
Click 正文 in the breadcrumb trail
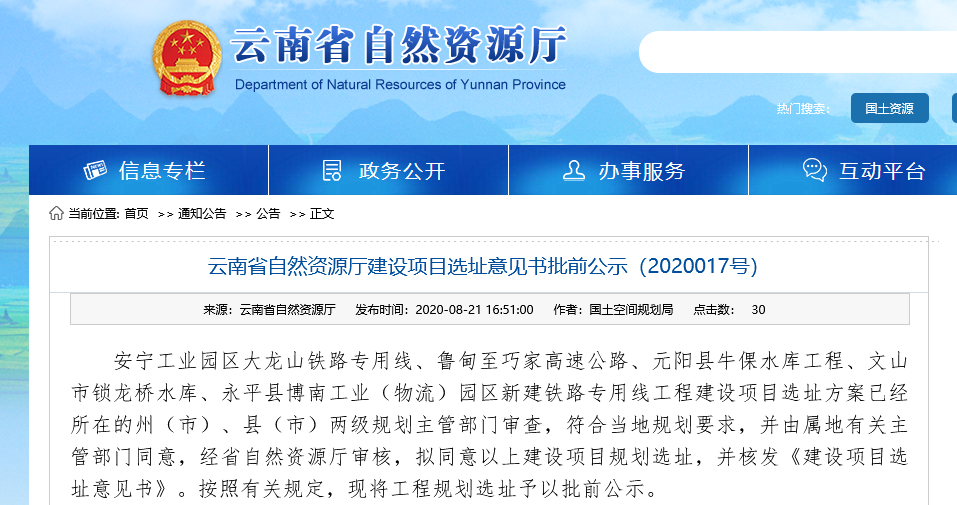322,214
